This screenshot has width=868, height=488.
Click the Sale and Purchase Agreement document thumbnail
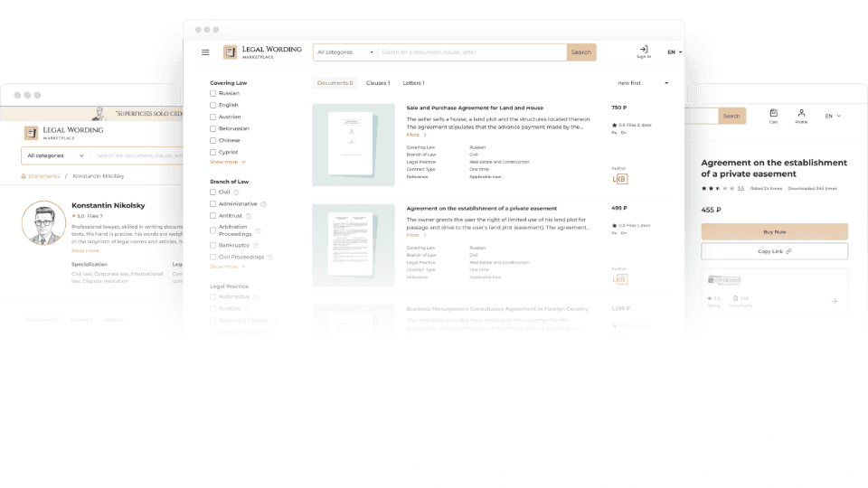354,145
